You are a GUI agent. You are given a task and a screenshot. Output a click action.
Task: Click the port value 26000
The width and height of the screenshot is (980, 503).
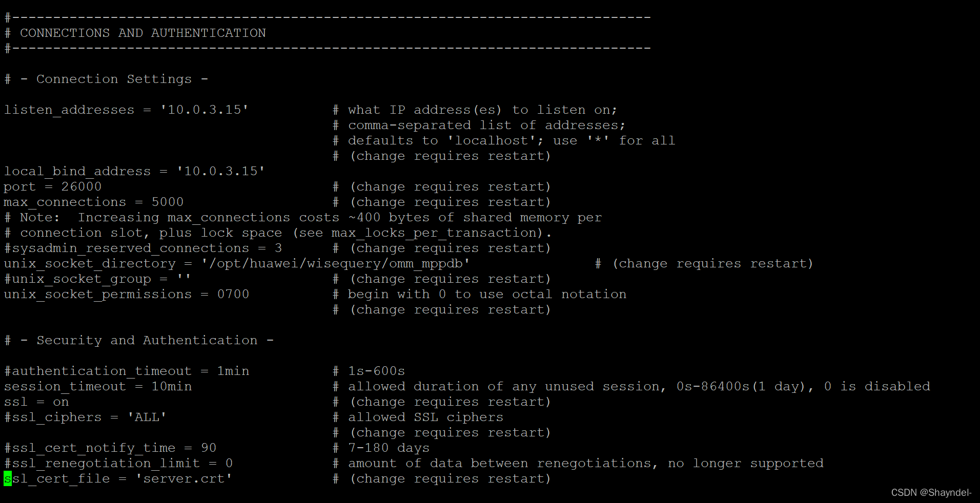tap(81, 187)
